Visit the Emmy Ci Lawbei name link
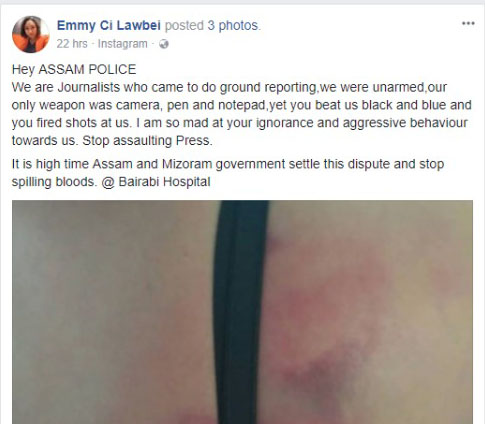Image resolution: width=485 pixels, height=424 pixels. [x=109, y=26]
